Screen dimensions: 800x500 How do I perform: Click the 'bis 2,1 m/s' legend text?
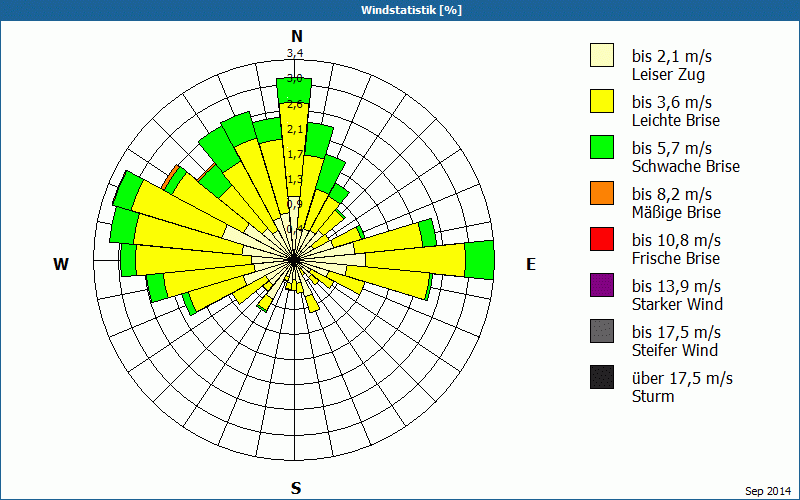click(671, 56)
